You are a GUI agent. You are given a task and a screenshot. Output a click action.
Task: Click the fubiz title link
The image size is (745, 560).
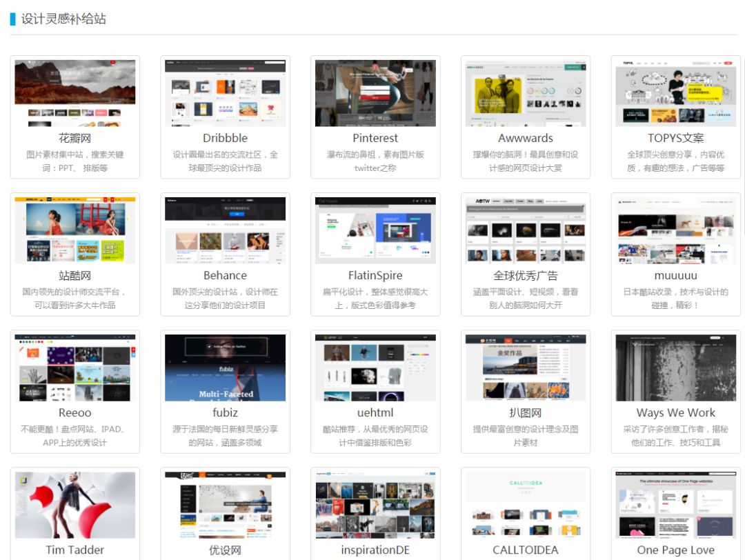[225, 412]
